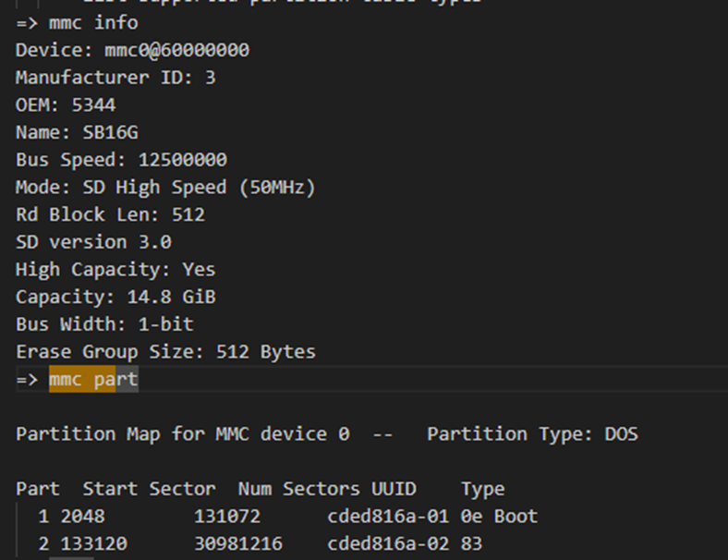Image resolution: width=728 pixels, height=560 pixels.
Task: Click the 'Num Sectors' column header
Action: [299, 489]
